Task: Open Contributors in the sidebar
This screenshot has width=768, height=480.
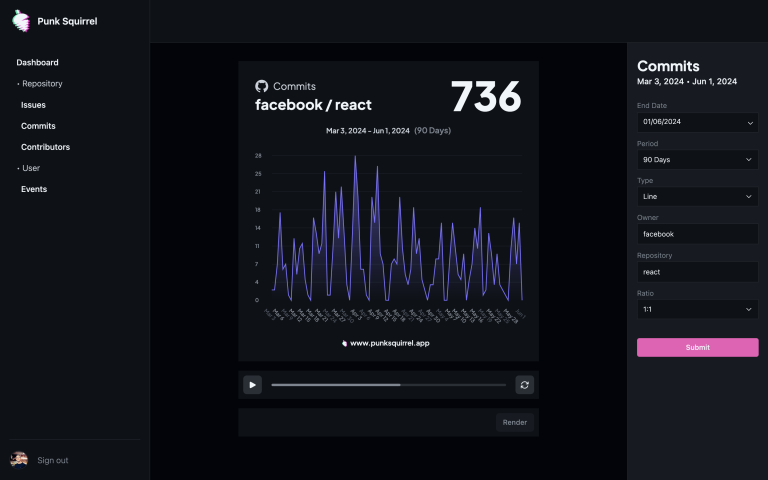Action: click(x=46, y=147)
